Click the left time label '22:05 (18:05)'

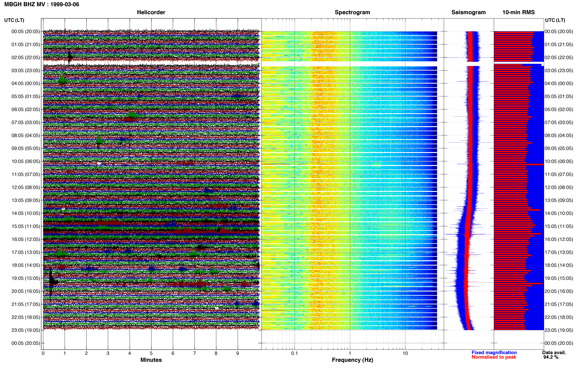[x=26, y=317]
